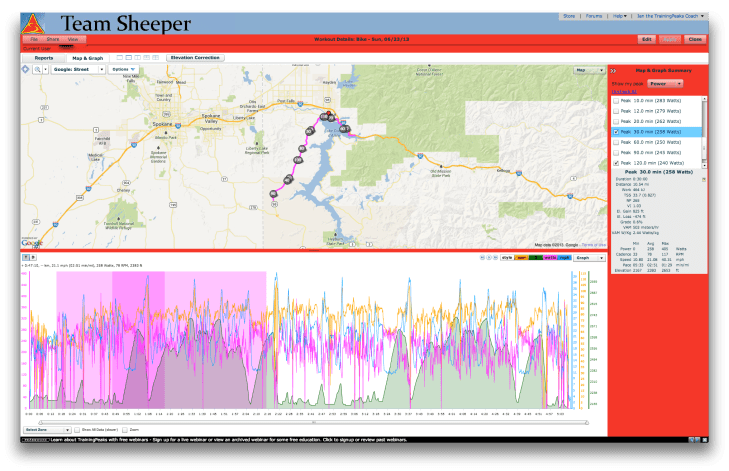Switch to the Map & Graph tab
The image size is (729, 471).
click(87, 58)
